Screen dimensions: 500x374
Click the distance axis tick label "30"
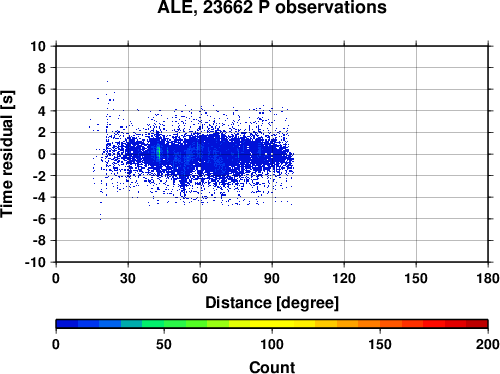[128, 278]
